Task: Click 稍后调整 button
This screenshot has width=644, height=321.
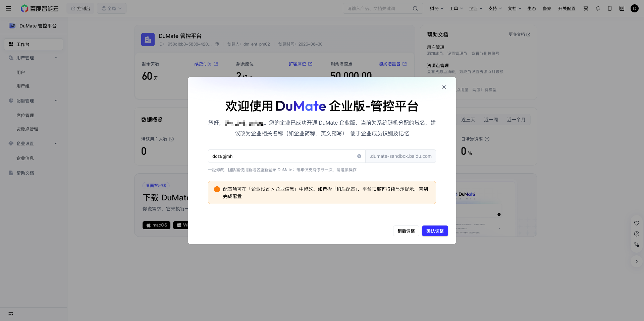Action: pos(406,231)
